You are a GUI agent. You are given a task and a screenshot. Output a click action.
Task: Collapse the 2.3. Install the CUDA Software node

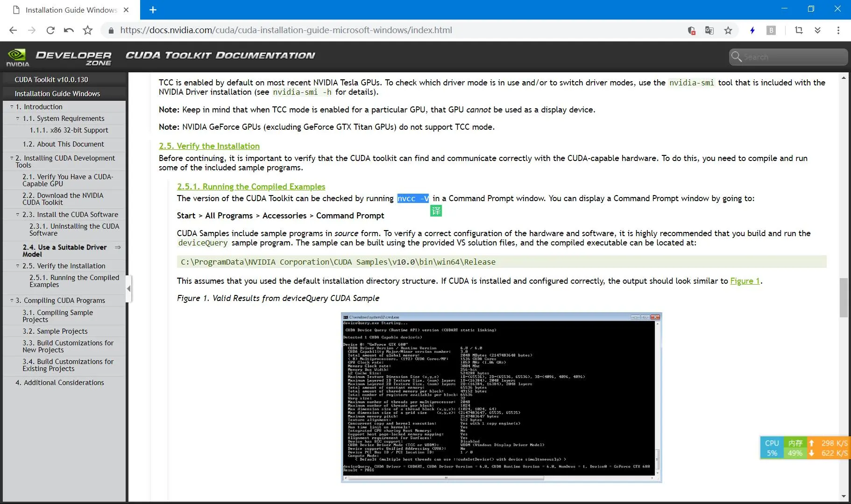(x=18, y=215)
